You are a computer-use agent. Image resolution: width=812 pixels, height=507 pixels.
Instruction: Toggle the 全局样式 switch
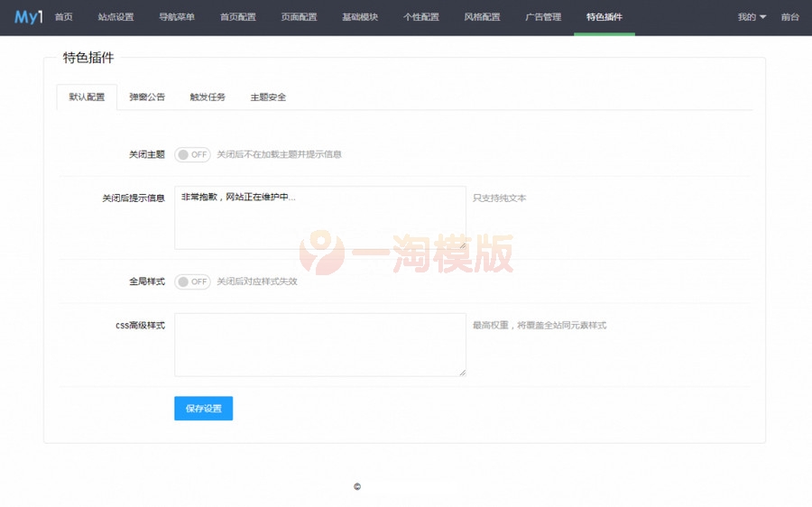coord(193,281)
